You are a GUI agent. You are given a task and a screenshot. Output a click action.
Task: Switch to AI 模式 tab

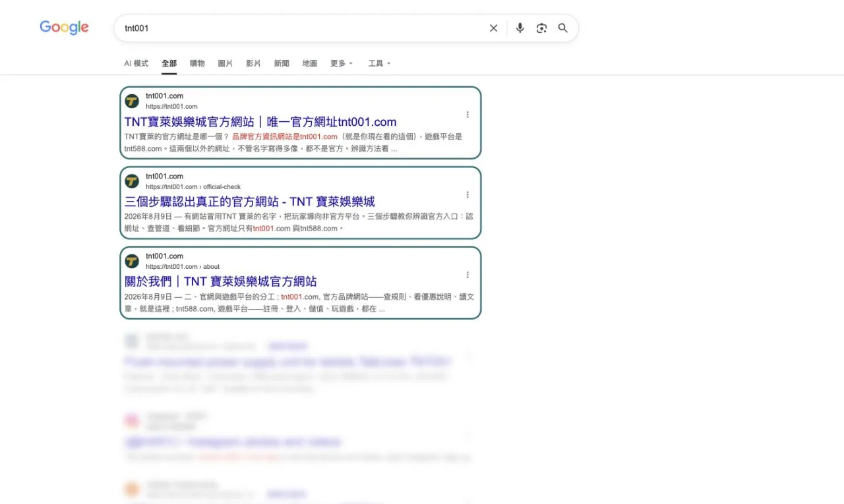point(136,63)
